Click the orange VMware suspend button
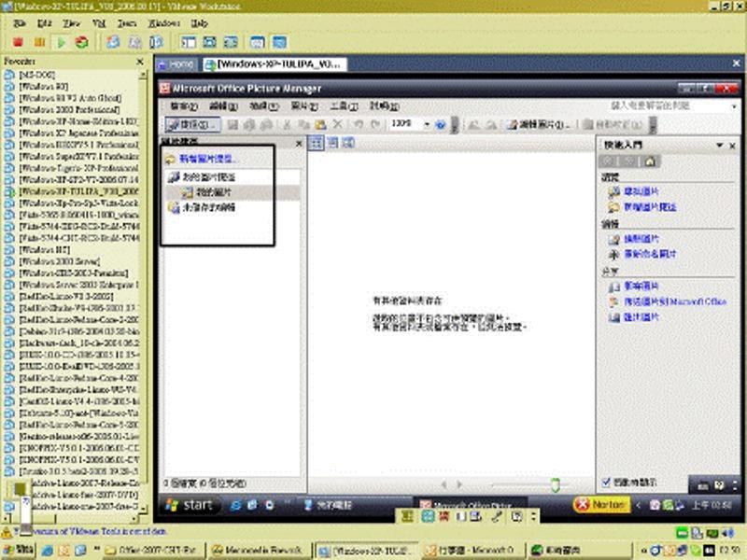747x560 pixels. pyautogui.click(x=39, y=42)
